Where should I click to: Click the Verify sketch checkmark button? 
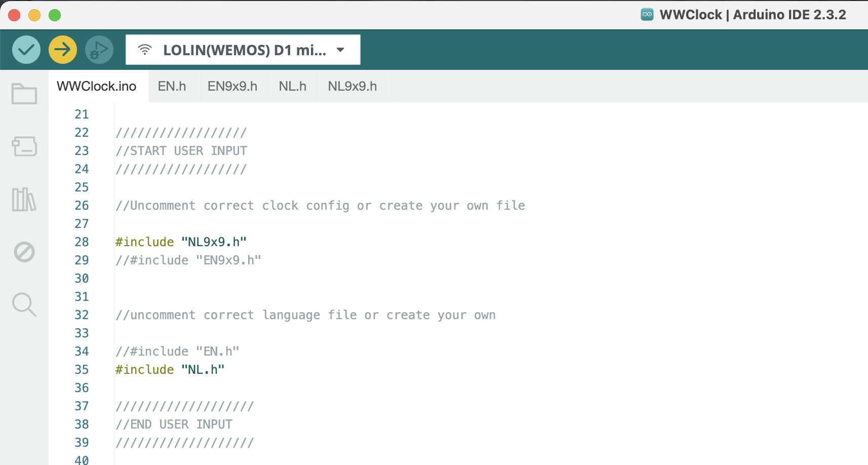pyautogui.click(x=26, y=50)
